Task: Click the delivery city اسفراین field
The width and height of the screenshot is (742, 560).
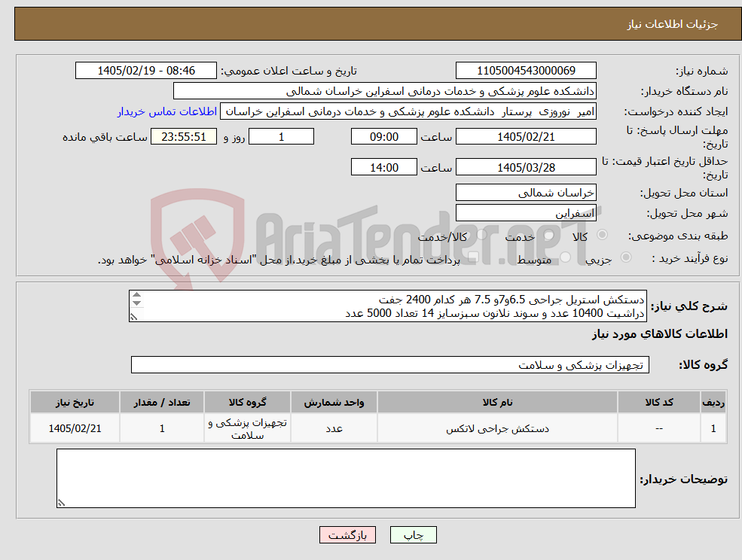Action: [x=526, y=213]
